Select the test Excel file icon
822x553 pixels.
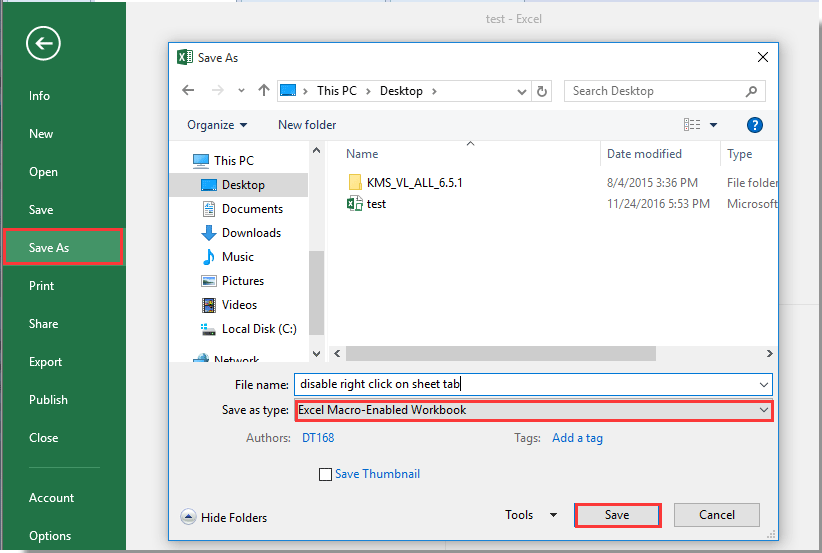coord(354,204)
